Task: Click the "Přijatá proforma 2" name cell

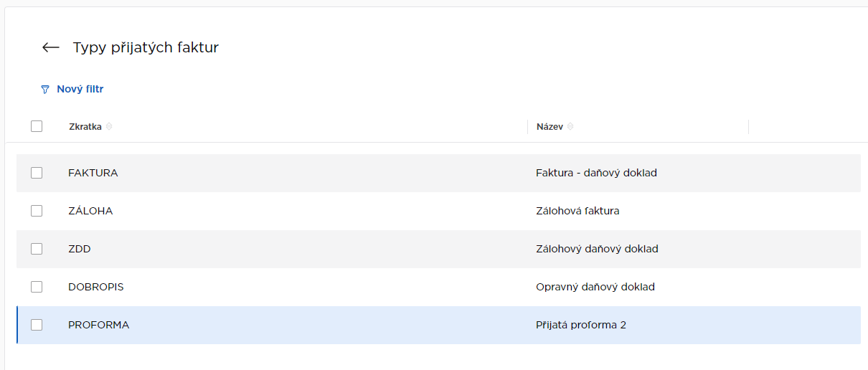Action: click(x=581, y=325)
